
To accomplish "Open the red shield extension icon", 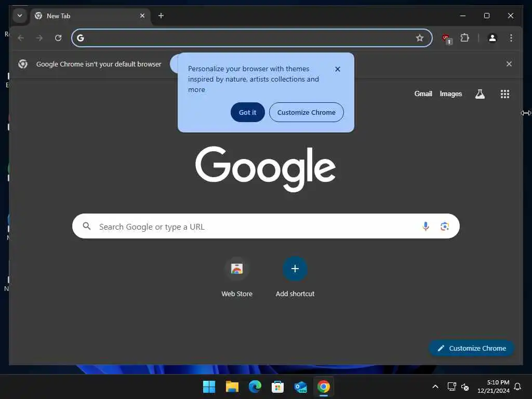I will click(447, 38).
